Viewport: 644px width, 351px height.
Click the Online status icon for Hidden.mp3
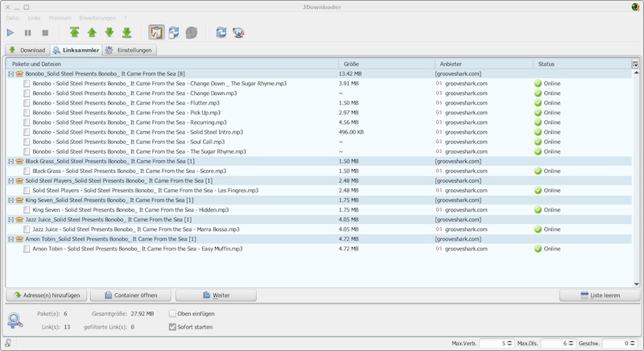[538, 210]
